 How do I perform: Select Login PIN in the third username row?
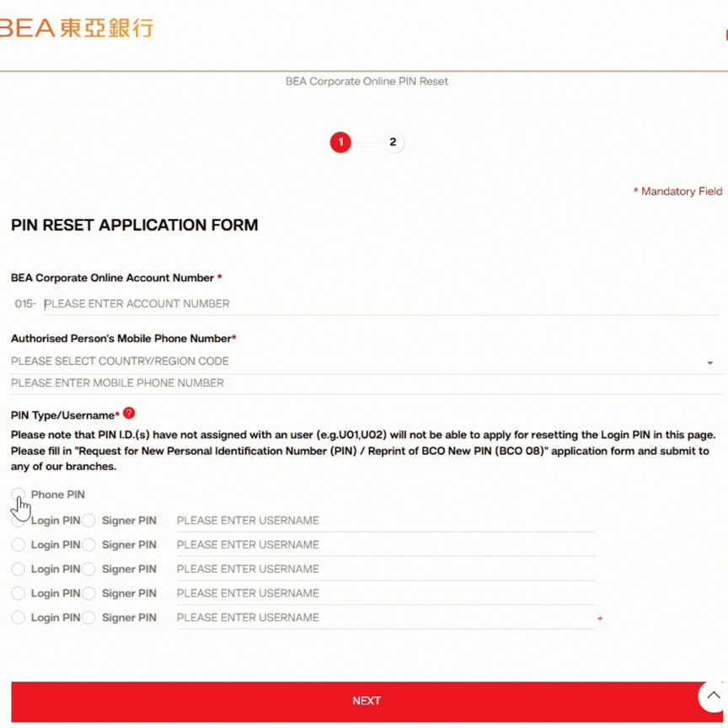[18, 569]
